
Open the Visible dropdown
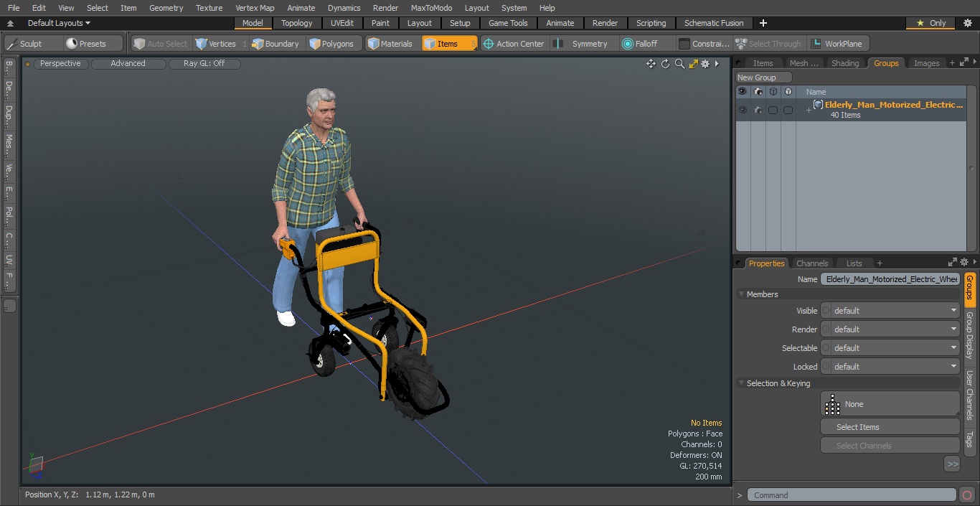point(890,311)
